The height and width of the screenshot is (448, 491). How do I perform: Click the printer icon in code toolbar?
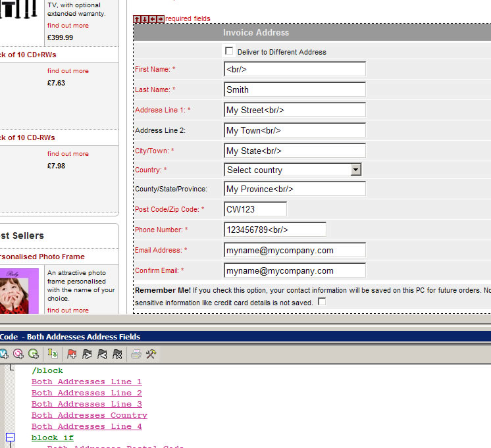coord(136,354)
